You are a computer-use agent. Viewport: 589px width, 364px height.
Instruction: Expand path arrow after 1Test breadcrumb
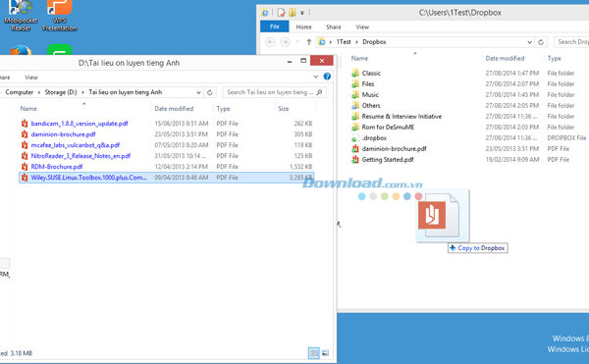[x=356, y=42]
